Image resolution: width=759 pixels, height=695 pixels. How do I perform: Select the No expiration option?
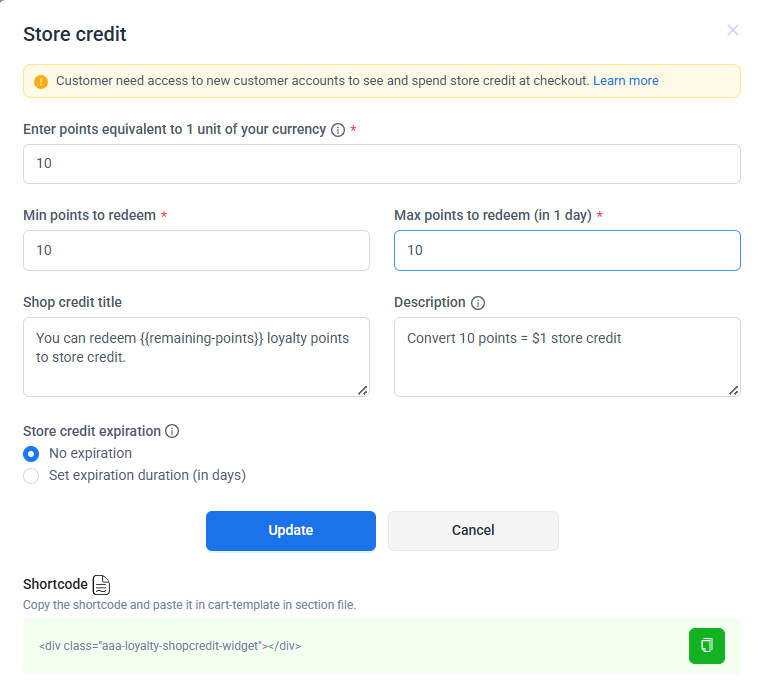pos(32,454)
